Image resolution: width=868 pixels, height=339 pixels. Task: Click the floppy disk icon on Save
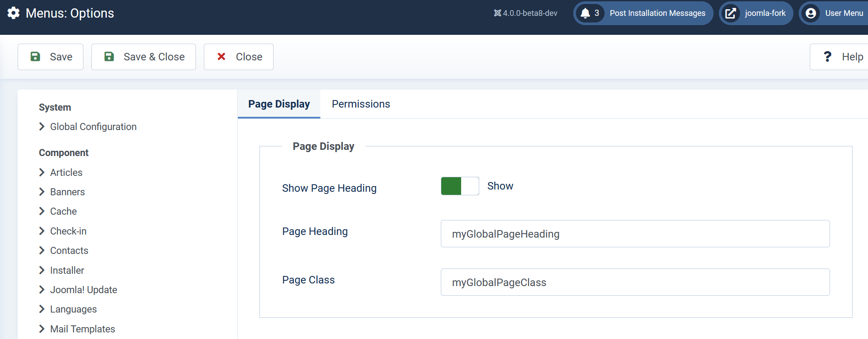pos(35,56)
